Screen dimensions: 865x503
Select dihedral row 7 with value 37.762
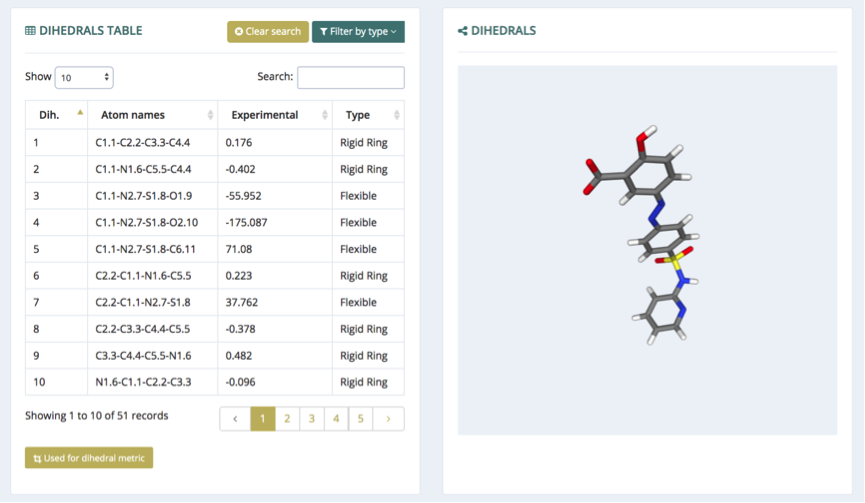tap(215, 302)
